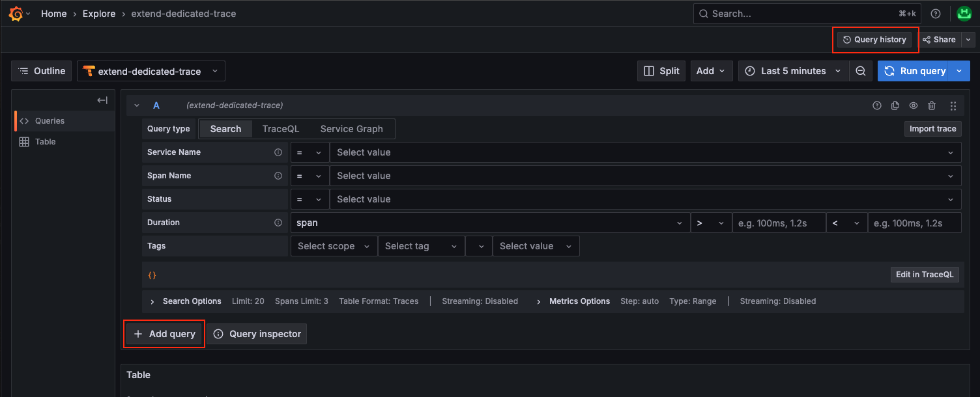Viewport: 980px width, 397px height.
Task: Collapse the outline side panel arrow
Action: pos(102,100)
